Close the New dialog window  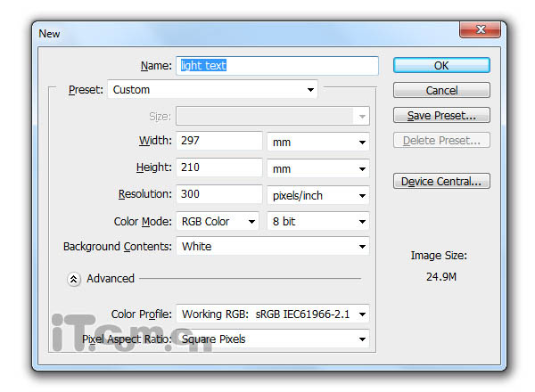point(481,29)
